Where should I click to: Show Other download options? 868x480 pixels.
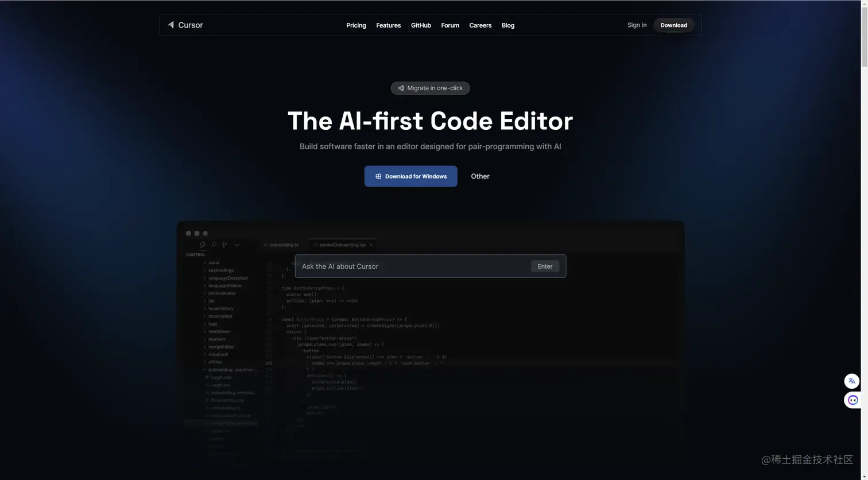click(x=480, y=176)
